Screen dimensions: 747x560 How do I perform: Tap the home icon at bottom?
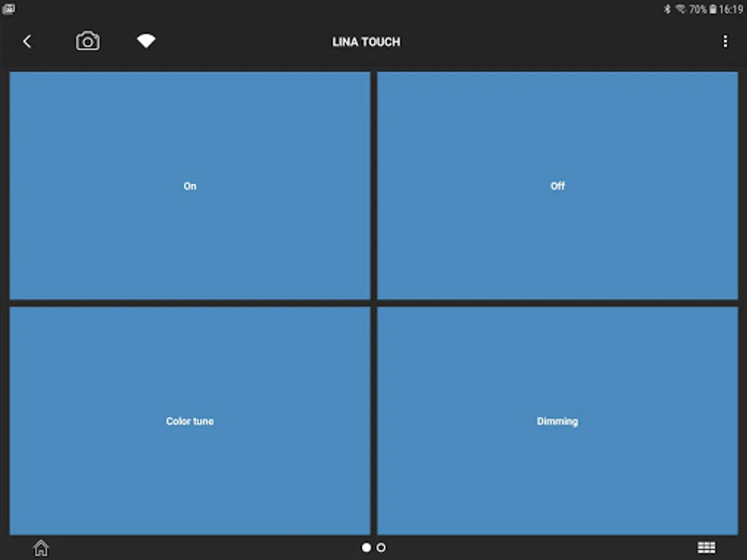point(40,548)
